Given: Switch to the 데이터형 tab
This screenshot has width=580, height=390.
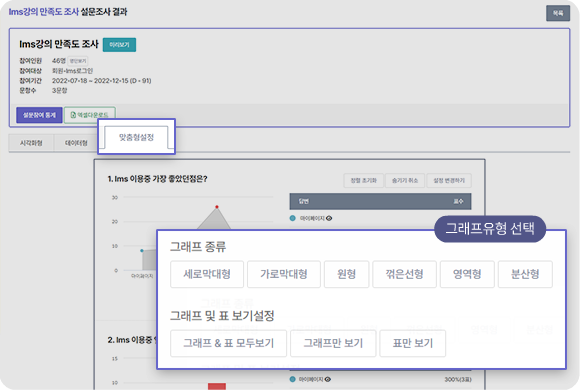Looking at the screenshot, I should [x=76, y=143].
